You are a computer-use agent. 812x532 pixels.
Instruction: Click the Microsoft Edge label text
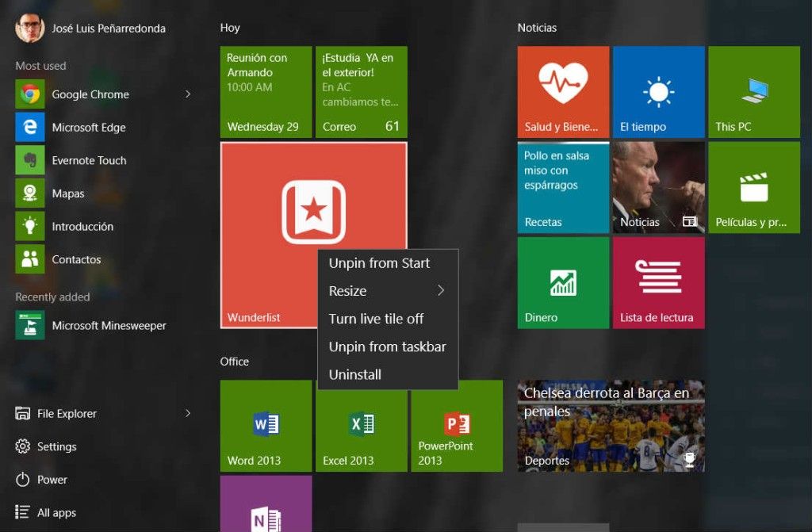tap(89, 128)
